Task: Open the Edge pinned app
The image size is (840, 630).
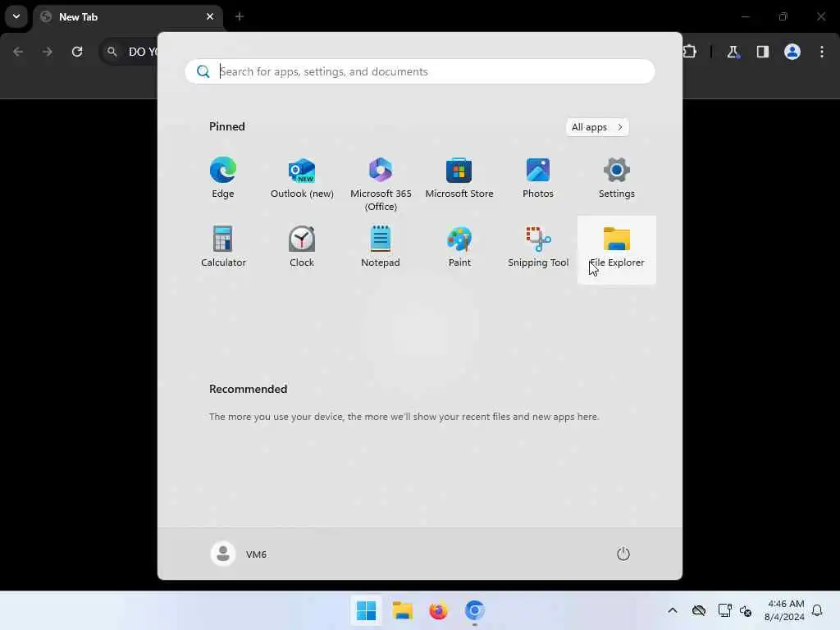Action: pyautogui.click(x=223, y=178)
